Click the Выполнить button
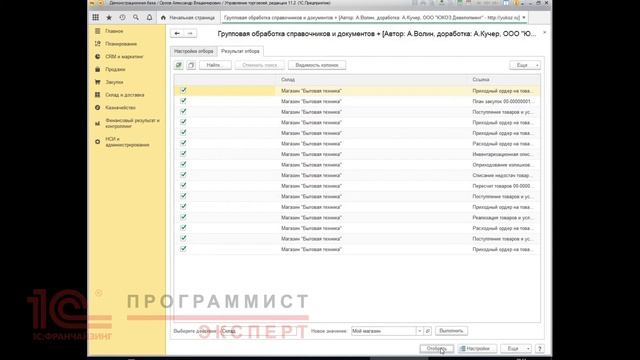 451,331
